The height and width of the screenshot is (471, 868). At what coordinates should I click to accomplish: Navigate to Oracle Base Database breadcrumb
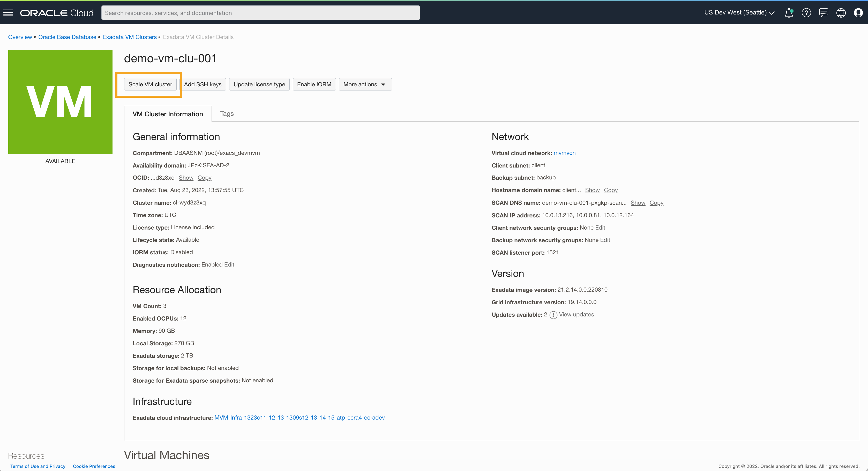67,37
